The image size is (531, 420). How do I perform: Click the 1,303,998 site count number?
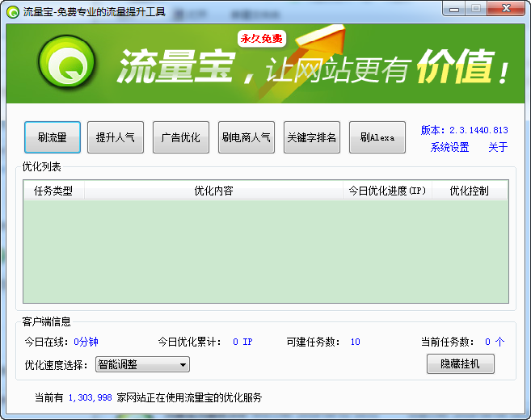pyautogui.click(x=90, y=397)
